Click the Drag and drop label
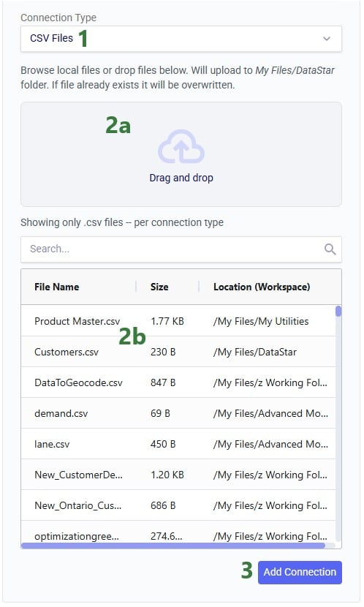The image size is (364, 607). [181, 178]
